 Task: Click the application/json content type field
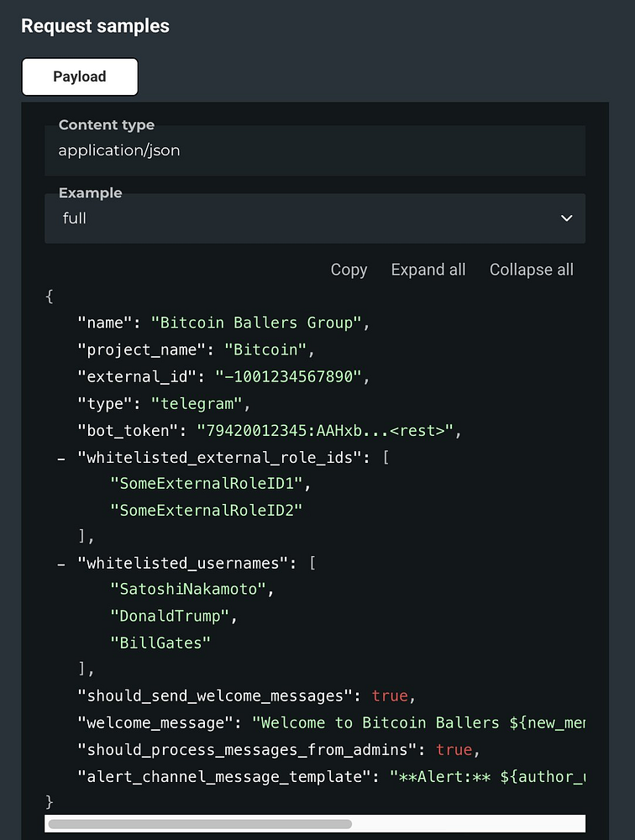tap(314, 151)
